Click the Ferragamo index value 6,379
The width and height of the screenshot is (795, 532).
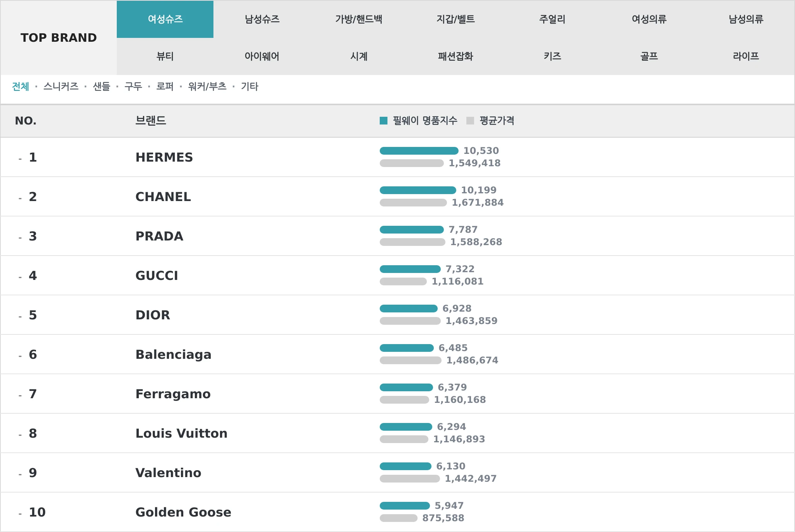[452, 387]
